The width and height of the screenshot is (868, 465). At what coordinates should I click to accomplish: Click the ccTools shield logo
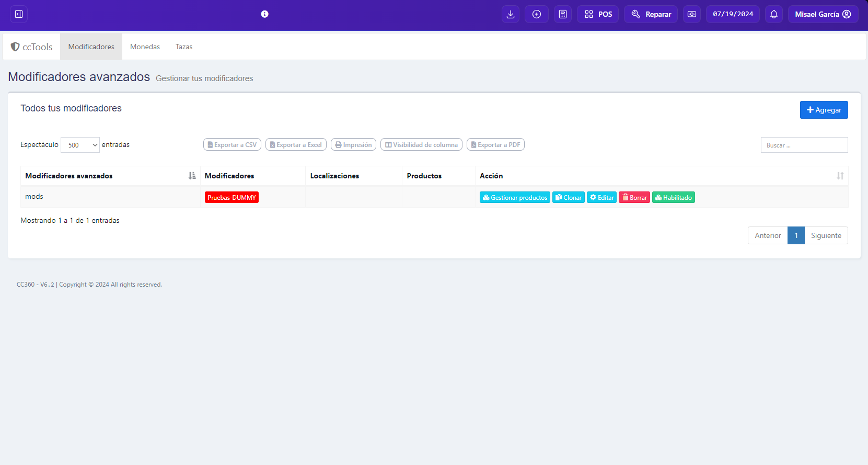32,47
